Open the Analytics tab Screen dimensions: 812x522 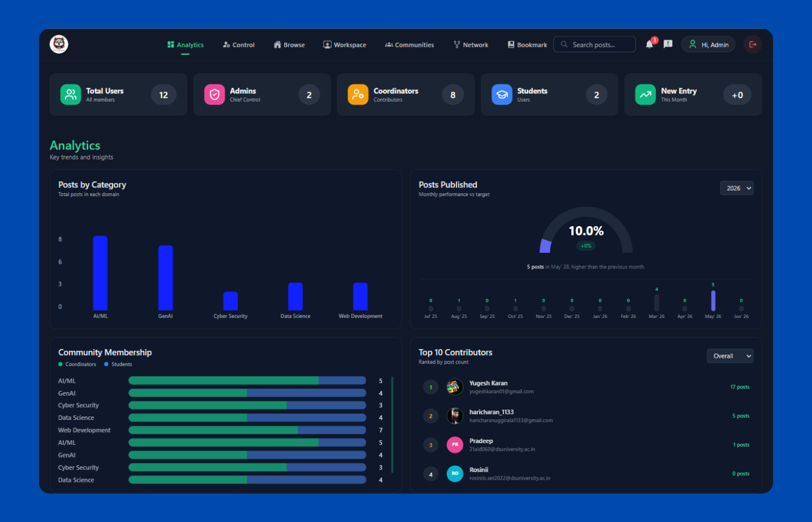(186, 45)
